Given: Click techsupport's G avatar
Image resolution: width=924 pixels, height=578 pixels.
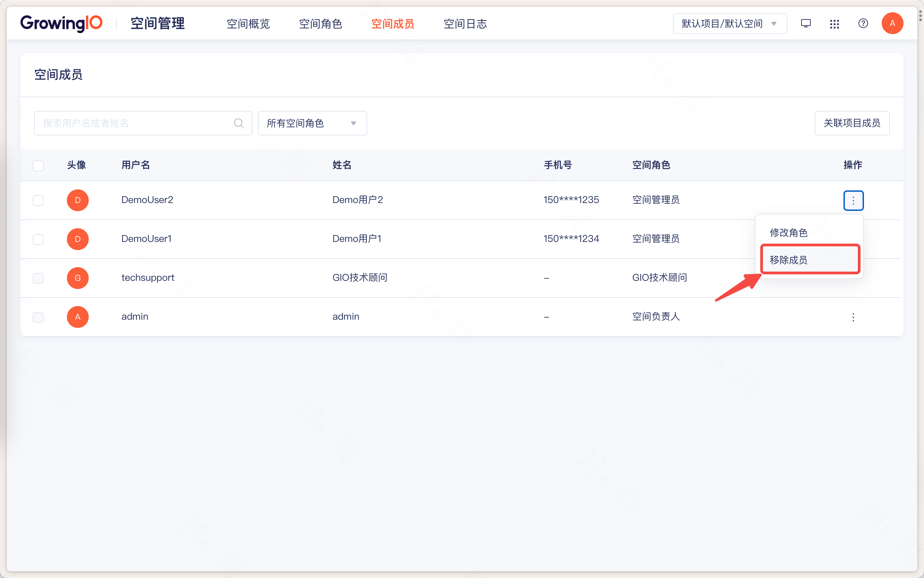Looking at the screenshot, I should point(77,278).
